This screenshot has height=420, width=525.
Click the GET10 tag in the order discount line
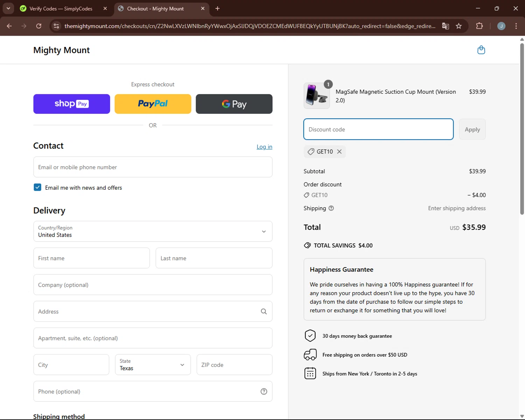[x=316, y=195]
